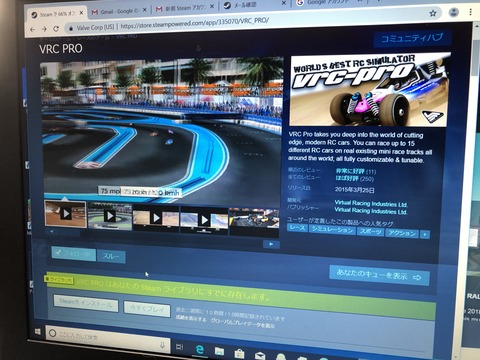Click the Windows Start button
Viewport: 480px width, 360px height.
coord(38,332)
